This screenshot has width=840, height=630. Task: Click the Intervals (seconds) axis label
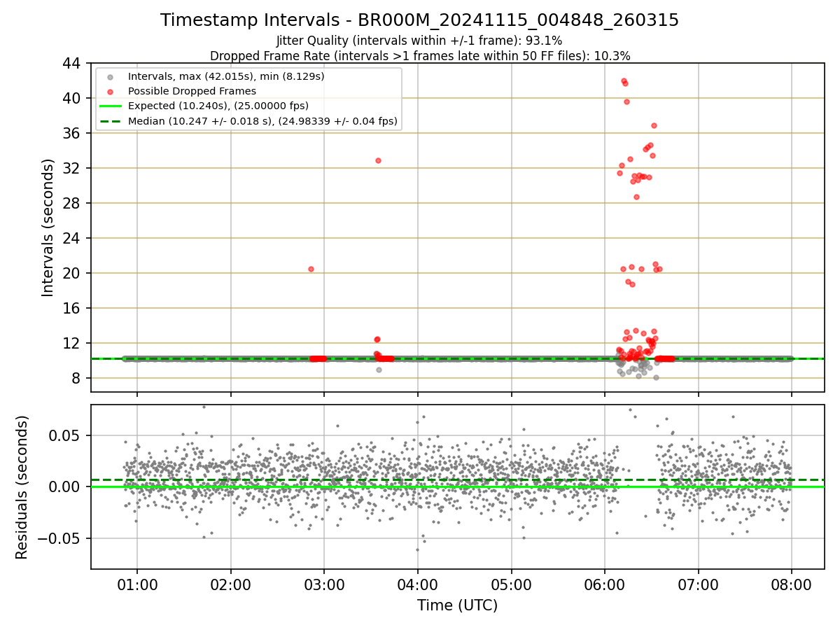click(x=48, y=227)
